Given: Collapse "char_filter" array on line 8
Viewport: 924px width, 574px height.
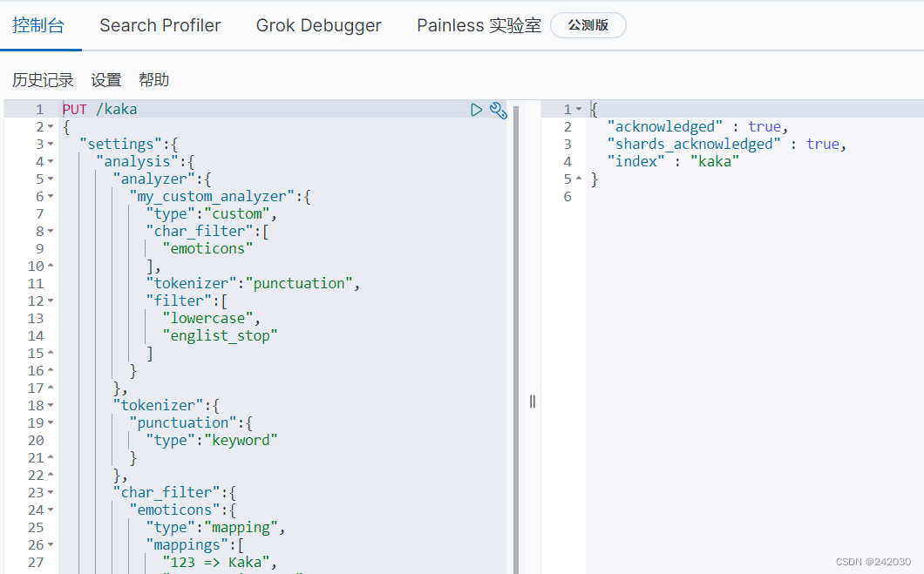Looking at the screenshot, I should click(x=51, y=232).
